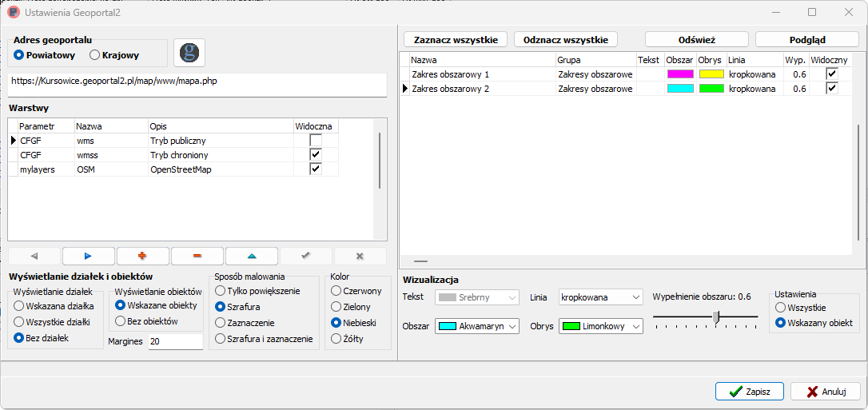This screenshot has height=410, width=868.
Task: Select Wskazane obiekty display option
Action: click(156, 305)
